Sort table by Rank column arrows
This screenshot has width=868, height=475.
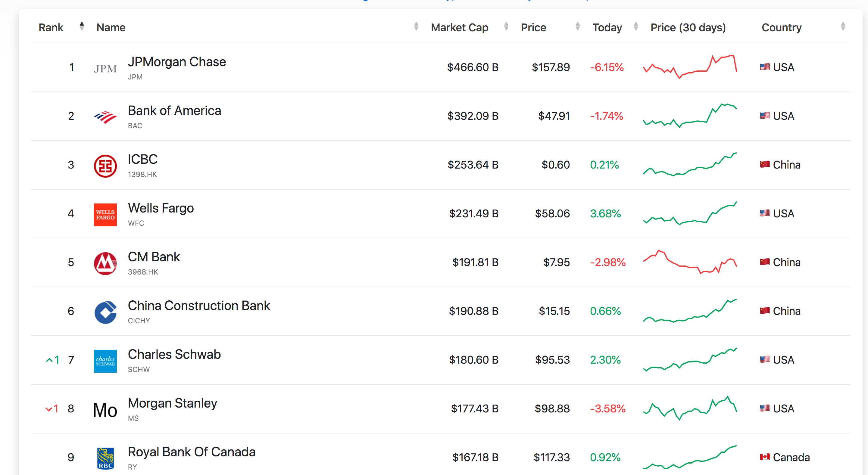point(82,26)
